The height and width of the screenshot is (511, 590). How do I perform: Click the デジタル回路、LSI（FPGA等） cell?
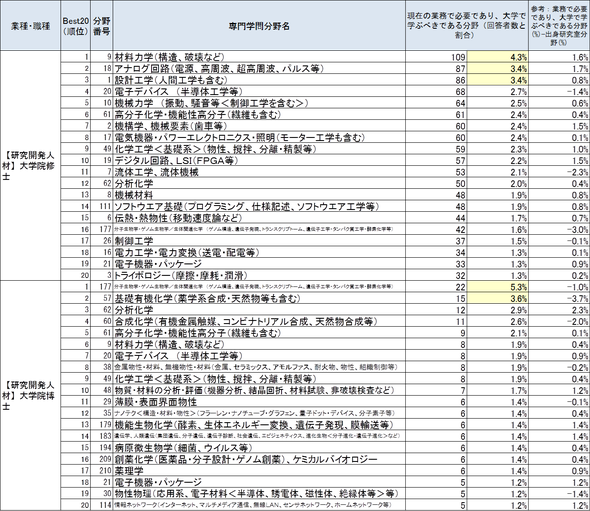(x=259, y=161)
